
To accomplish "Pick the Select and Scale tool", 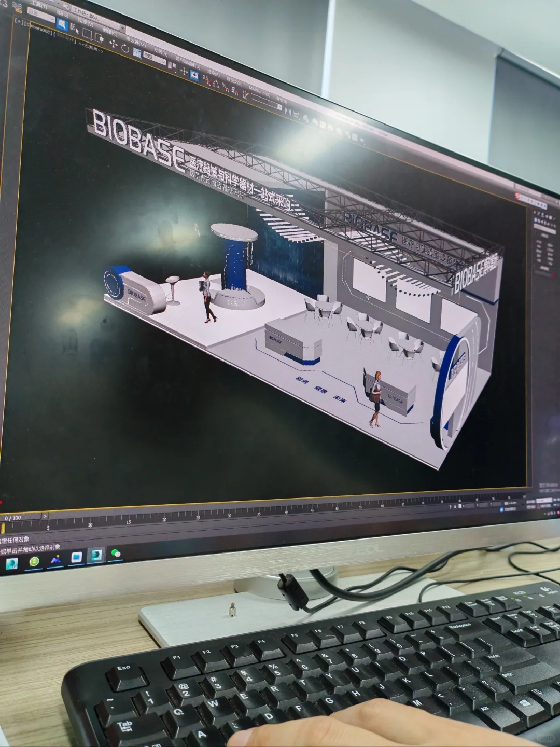I will click(137, 52).
